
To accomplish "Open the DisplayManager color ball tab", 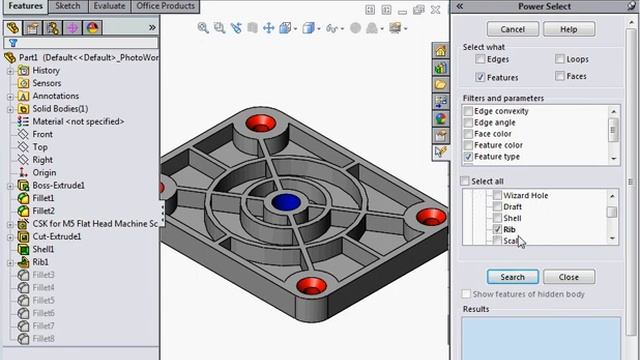I will click(92, 28).
